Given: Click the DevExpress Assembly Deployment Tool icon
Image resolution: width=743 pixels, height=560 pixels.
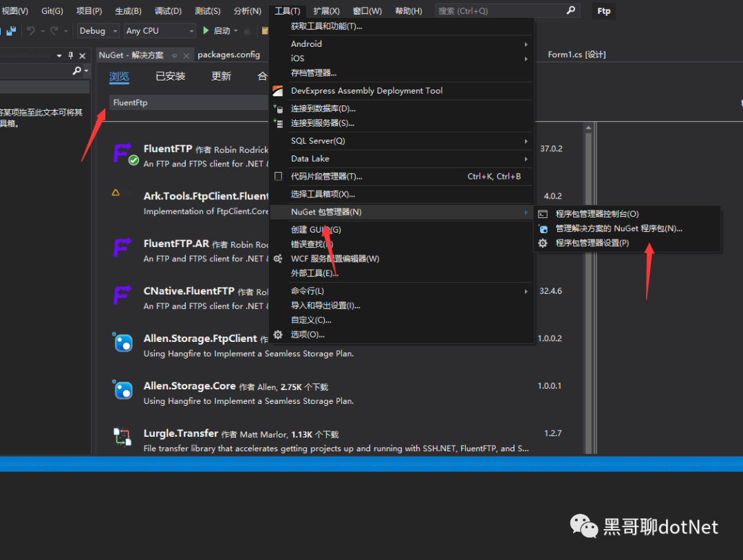Looking at the screenshot, I should pyautogui.click(x=277, y=90).
